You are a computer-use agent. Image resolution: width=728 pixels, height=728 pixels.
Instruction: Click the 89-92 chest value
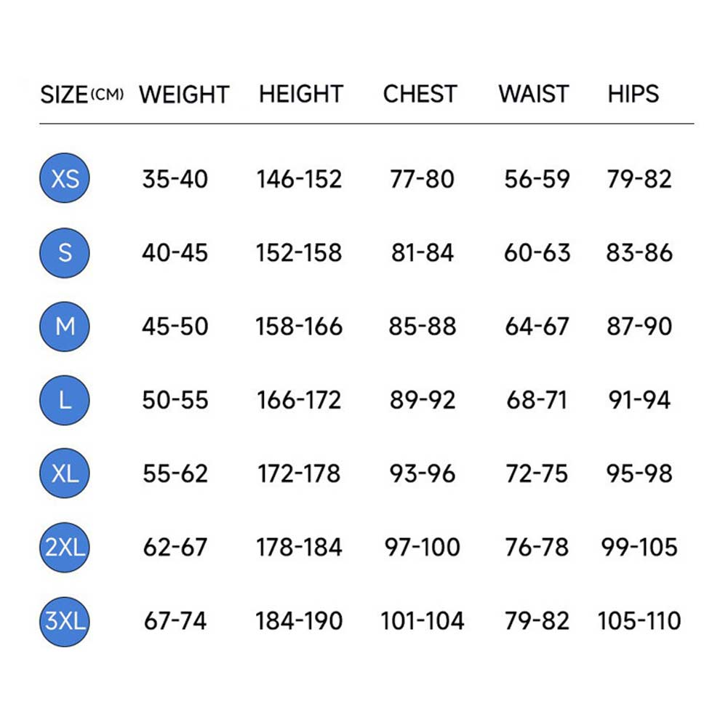pyautogui.click(x=423, y=400)
